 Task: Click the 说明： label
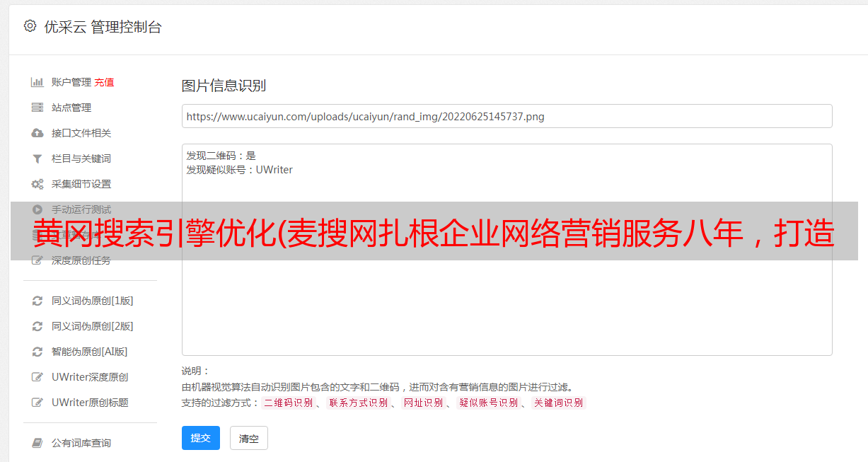(195, 371)
